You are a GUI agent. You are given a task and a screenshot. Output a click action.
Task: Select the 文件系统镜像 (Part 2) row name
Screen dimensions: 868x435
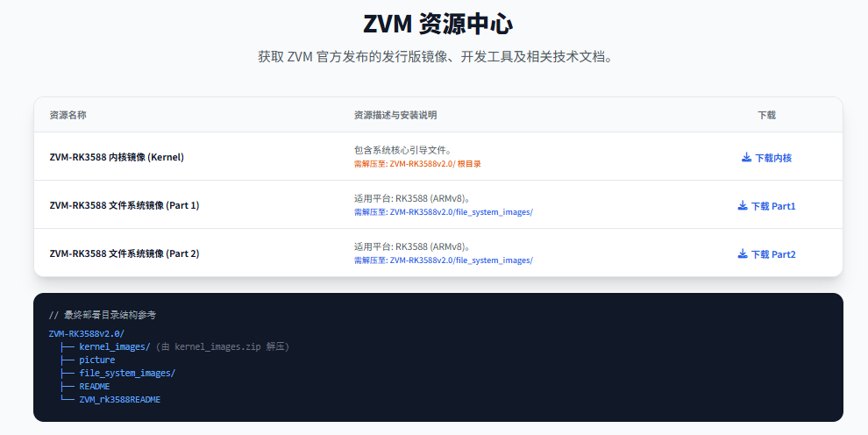pyautogui.click(x=125, y=254)
